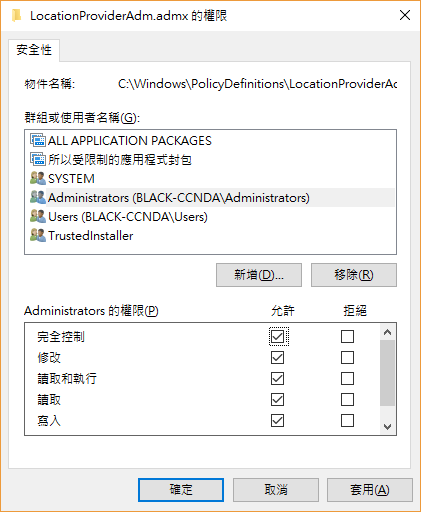Click the 新增(D)... button
This screenshot has width=421, height=512.
tap(259, 275)
